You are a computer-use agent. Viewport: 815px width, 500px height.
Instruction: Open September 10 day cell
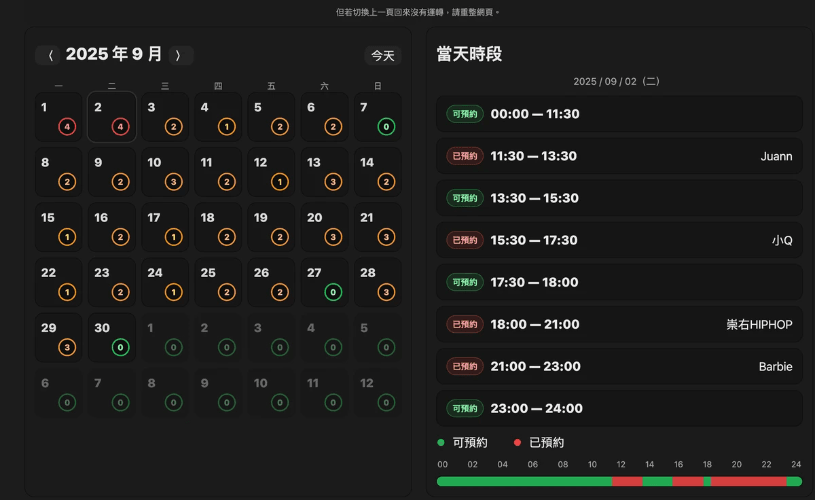pyautogui.click(x=165, y=172)
